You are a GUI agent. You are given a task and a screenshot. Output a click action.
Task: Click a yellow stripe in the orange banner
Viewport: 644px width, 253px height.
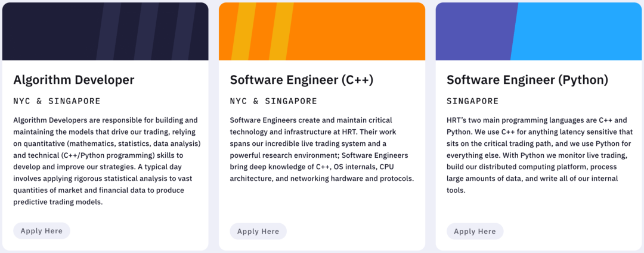(x=243, y=31)
